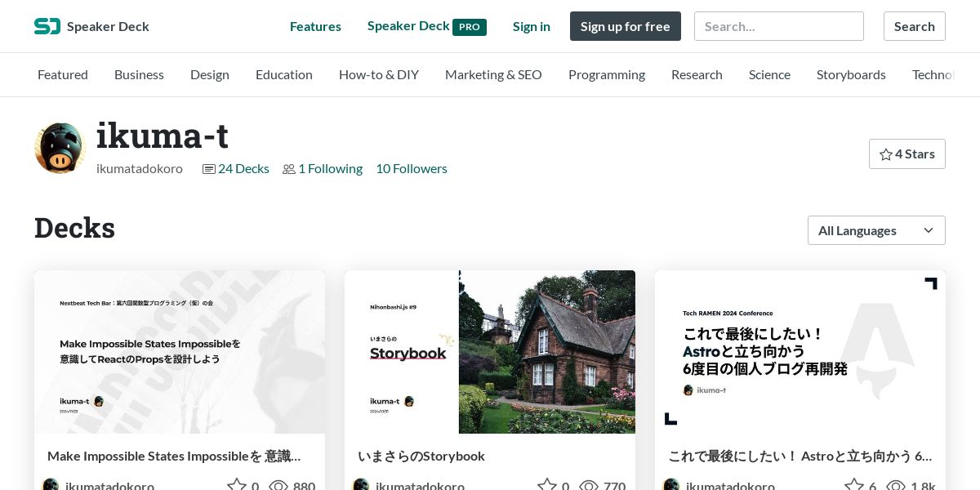The height and width of the screenshot is (490, 980).
Task: Click the author avatar on the Astro blog card
Action: pos(671,485)
